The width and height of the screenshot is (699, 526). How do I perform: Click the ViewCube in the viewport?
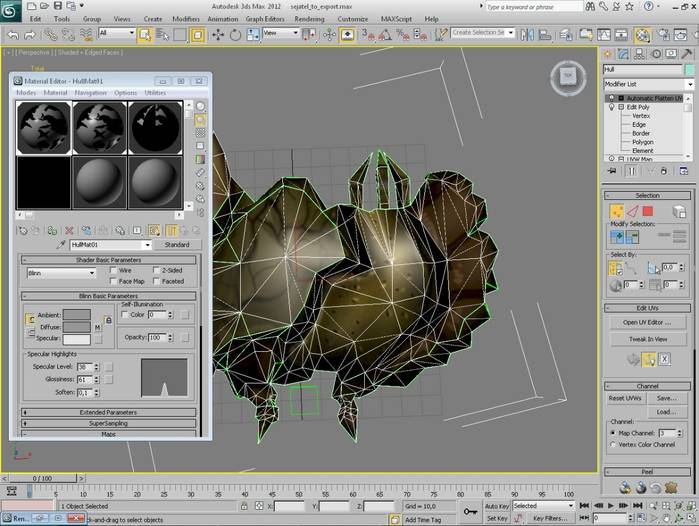point(567,75)
